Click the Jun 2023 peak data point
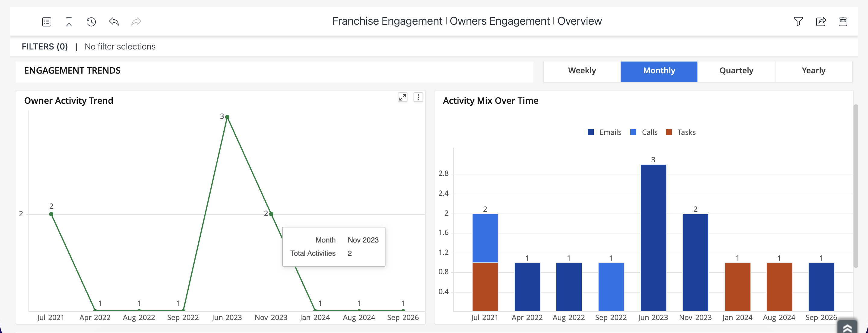The image size is (868, 333). point(227,117)
